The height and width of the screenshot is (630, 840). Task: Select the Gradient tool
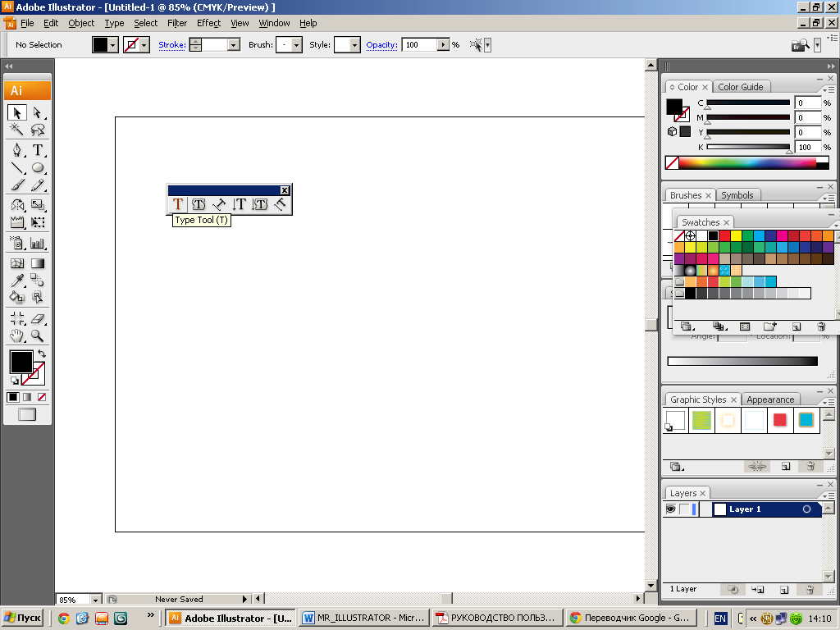pyautogui.click(x=37, y=263)
